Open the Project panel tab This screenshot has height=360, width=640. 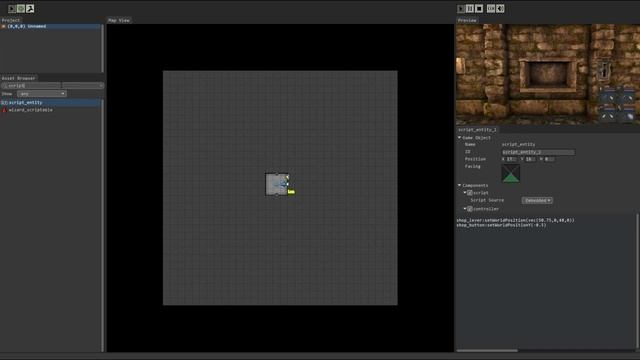click(11, 20)
